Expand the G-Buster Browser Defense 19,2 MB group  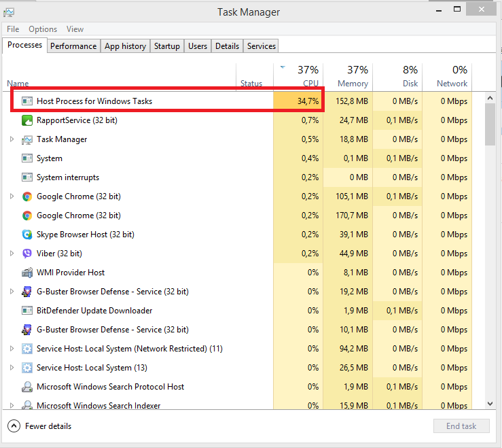coord(12,291)
